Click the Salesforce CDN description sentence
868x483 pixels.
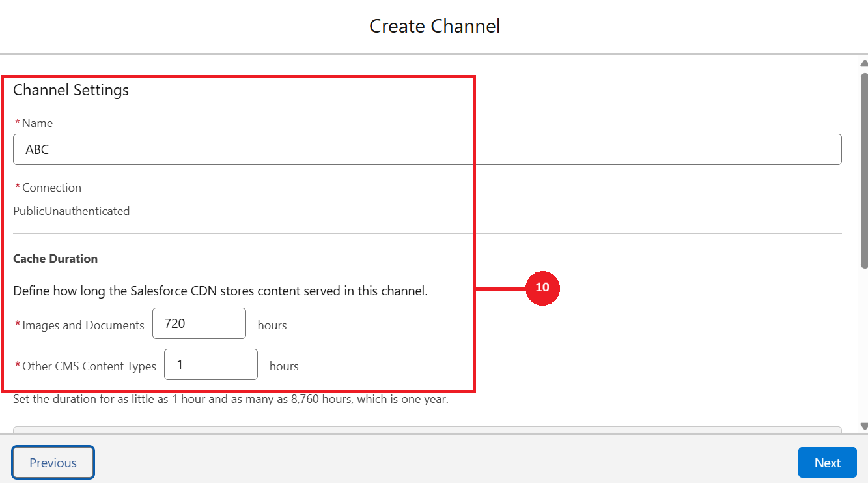pyautogui.click(x=220, y=291)
